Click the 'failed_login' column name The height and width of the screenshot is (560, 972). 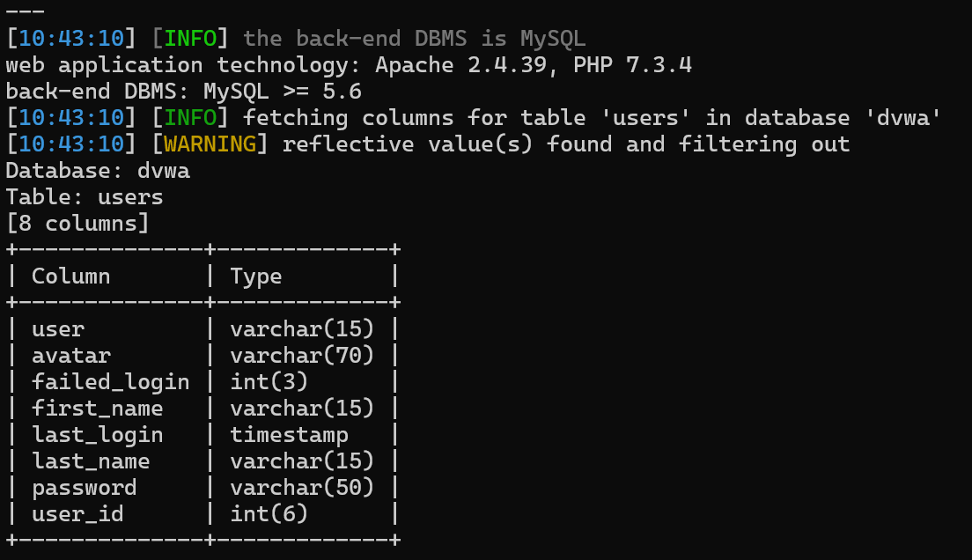111,382
